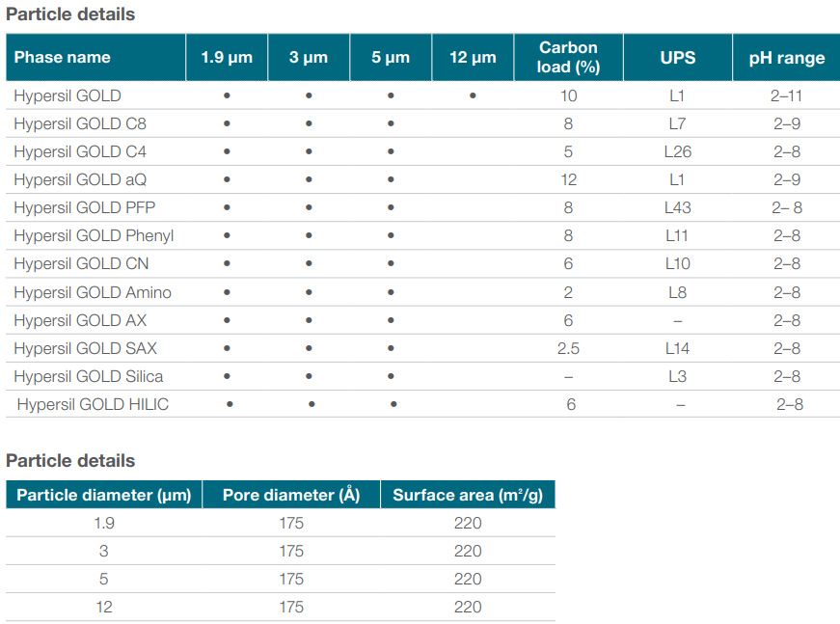Select the Surface area (m²/g) header

pos(468,495)
